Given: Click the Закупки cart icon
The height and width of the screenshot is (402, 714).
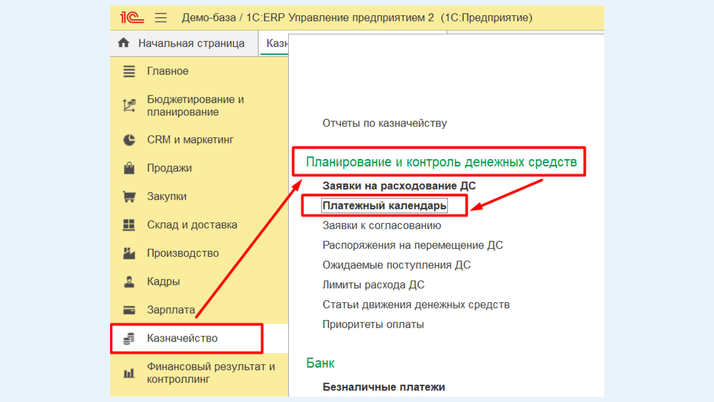Looking at the screenshot, I should 129,197.
